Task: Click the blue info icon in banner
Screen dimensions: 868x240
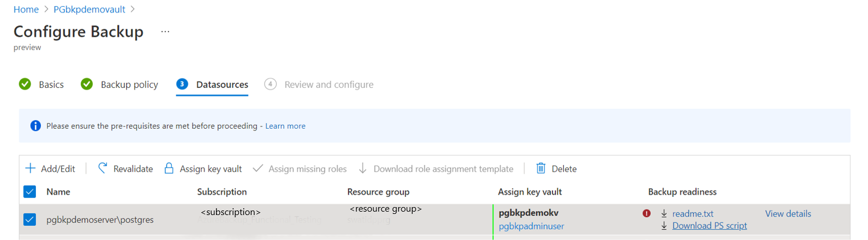Action: point(35,126)
